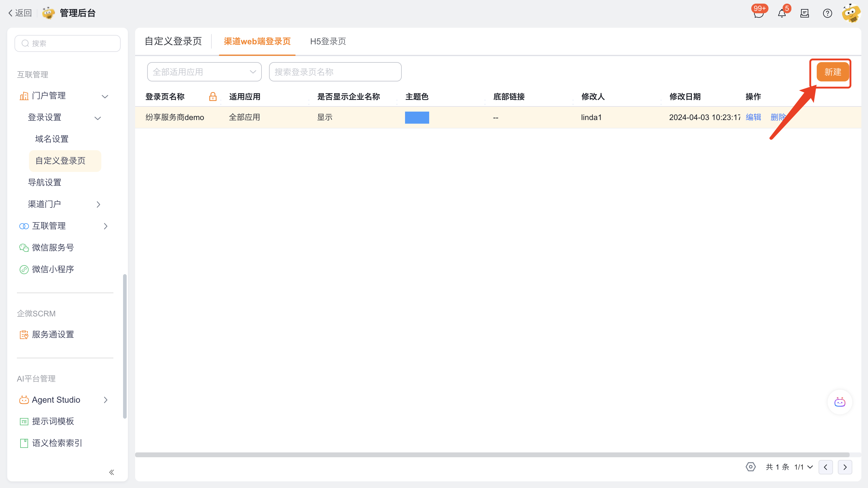Open the chat messages icon with 99+ badge

758,14
